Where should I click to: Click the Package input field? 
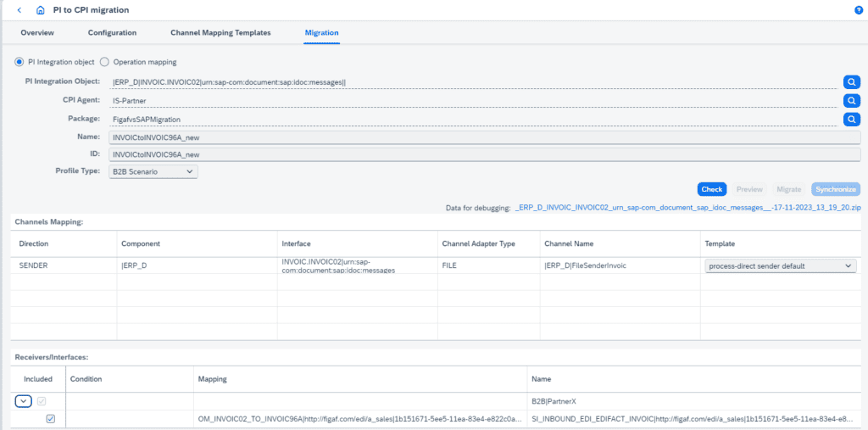[473, 119]
